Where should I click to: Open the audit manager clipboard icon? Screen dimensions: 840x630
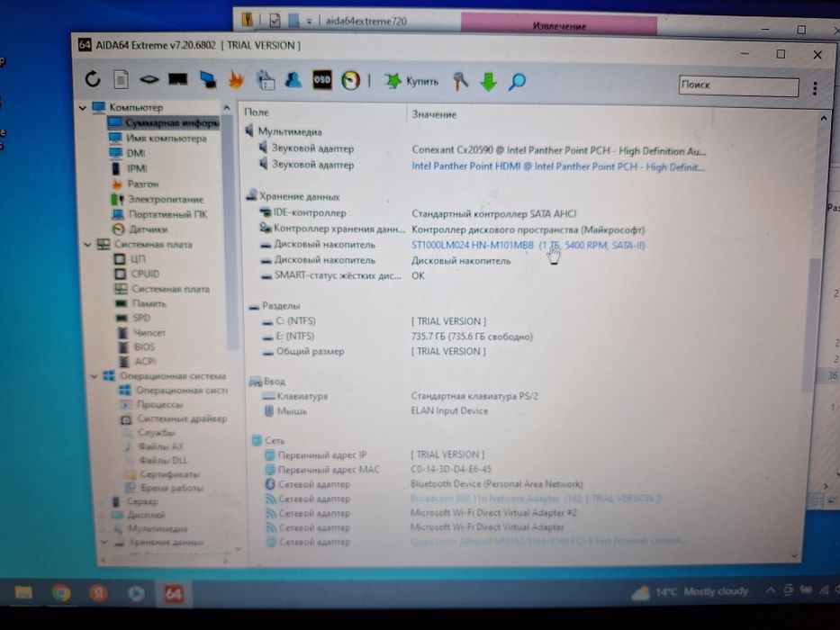[x=266, y=80]
